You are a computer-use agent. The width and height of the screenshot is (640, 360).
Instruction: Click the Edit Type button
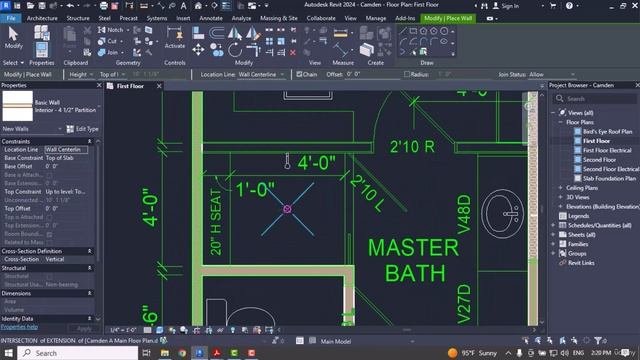[83, 129]
